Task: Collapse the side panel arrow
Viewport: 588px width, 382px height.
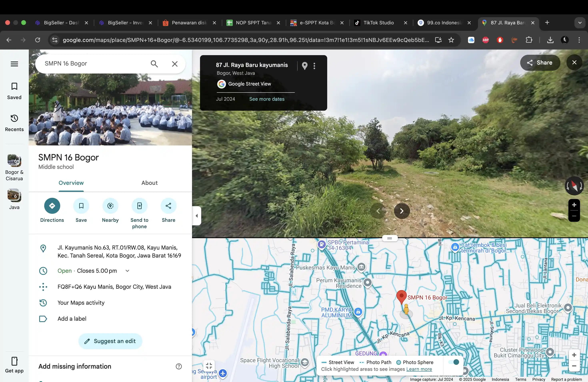Action: 197,216
